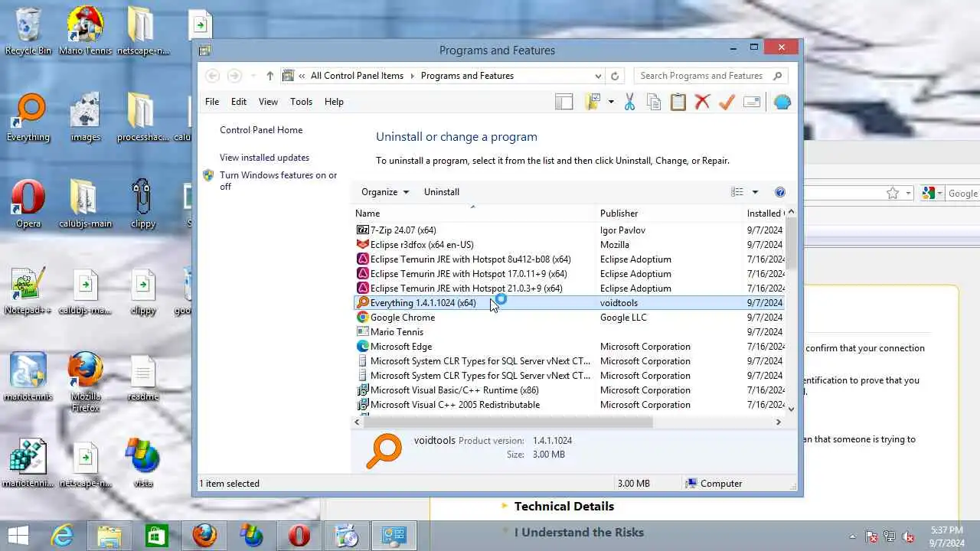Click the Search Programs and Features field

tap(710, 76)
